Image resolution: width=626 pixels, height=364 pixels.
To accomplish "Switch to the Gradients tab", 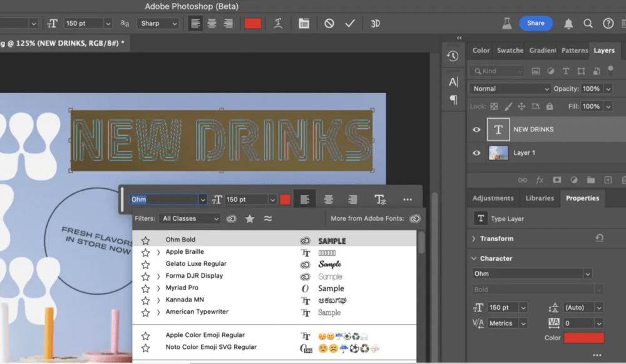I will point(543,51).
